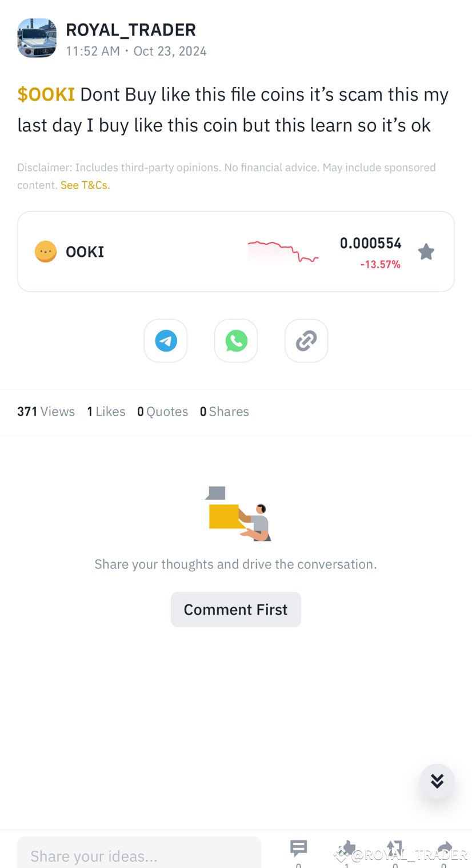Open ROYAL_TRADER's avatar picture
The width and height of the screenshot is (472, 868).
[x=37, y=38]
